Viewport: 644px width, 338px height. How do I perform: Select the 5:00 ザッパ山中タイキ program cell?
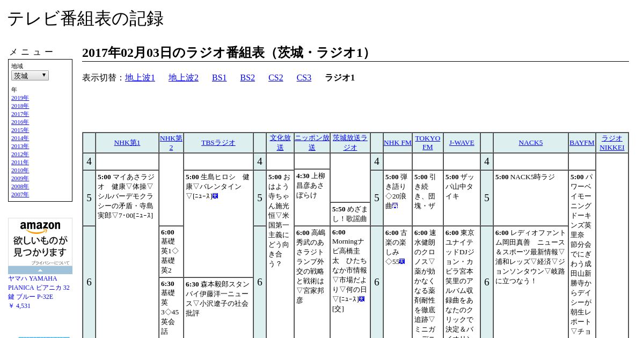tap(462, 198)
